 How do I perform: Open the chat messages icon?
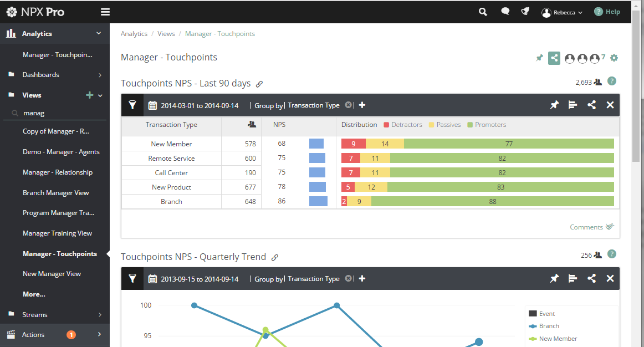[505, 12]
